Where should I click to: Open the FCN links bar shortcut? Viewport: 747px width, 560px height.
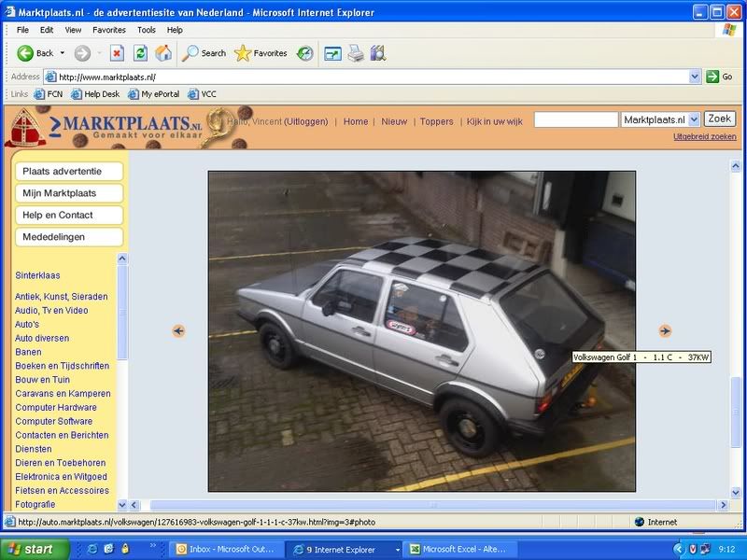coord(49,94)
